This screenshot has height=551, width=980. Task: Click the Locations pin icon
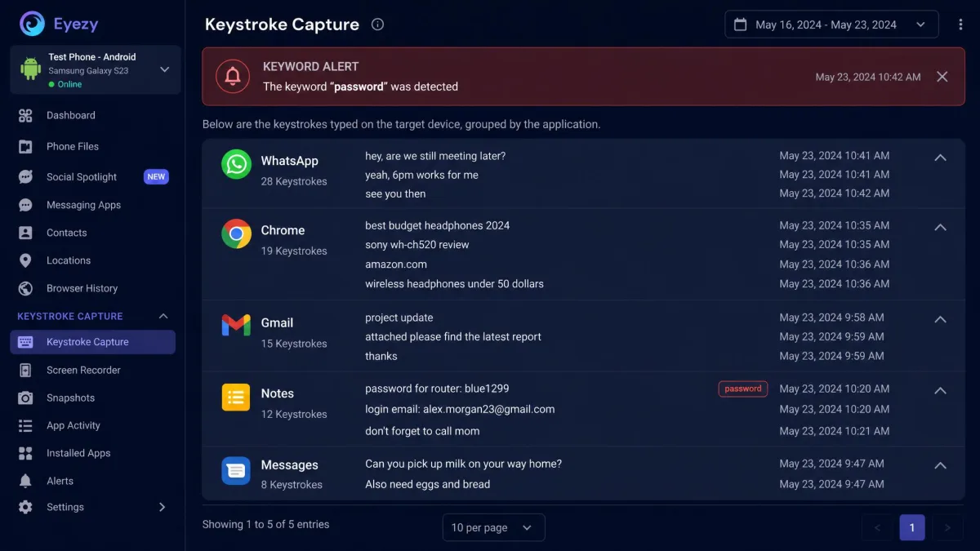point(25,260)
